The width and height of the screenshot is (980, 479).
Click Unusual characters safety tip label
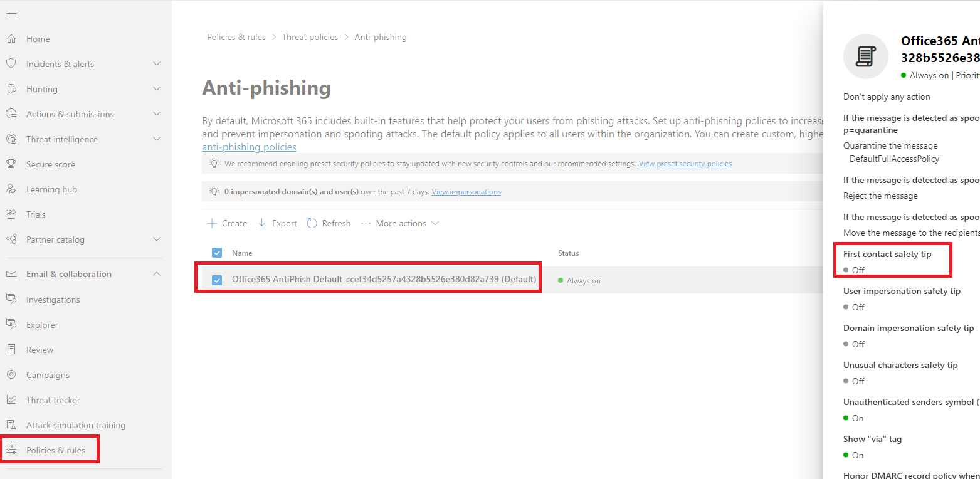pos(900,365)
